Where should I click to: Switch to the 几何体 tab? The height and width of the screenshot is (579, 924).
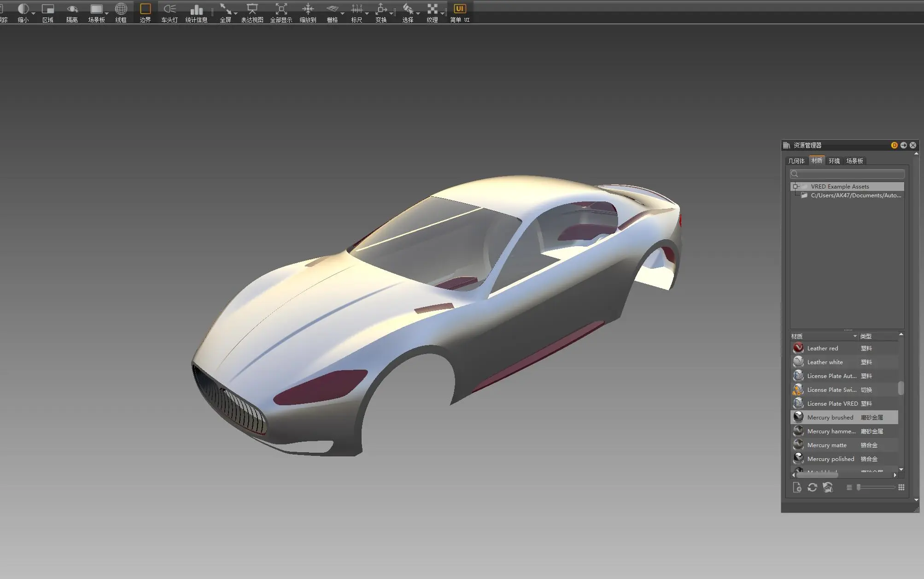click(798, 160)
